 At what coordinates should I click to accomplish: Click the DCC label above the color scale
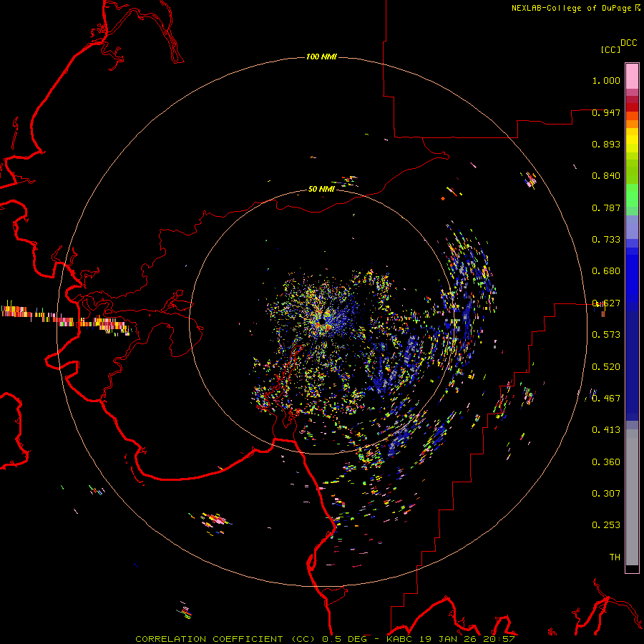(x=628, y=43)
